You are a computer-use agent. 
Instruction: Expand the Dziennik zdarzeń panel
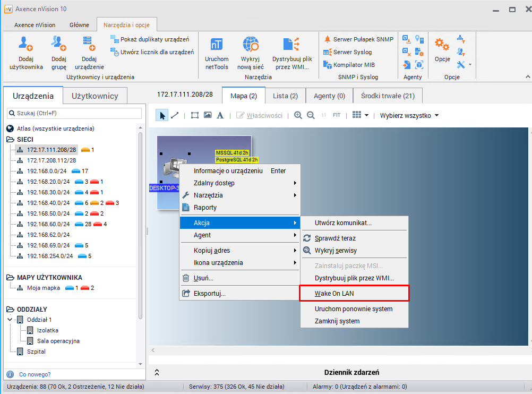point(157,373)
